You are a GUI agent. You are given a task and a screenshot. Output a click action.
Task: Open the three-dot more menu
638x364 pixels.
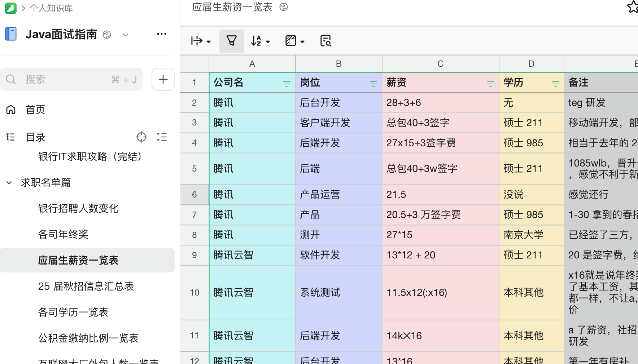(x=161, y=34)
